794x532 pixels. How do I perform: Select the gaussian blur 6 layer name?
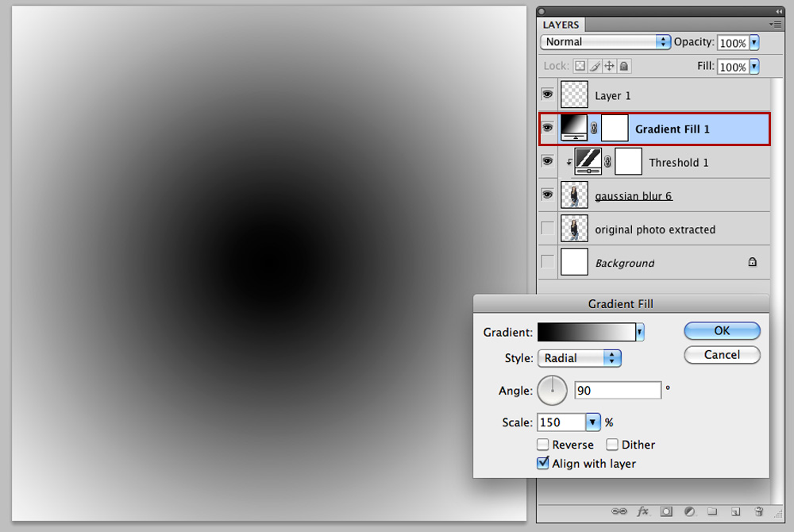634,196
